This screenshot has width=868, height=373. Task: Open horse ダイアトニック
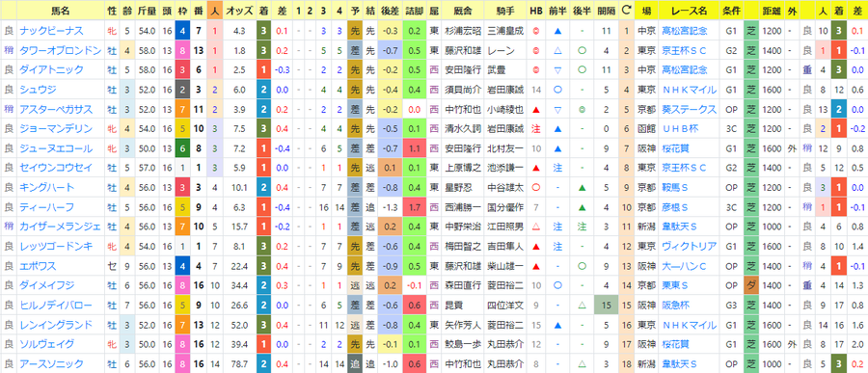[x=51, y=69]
